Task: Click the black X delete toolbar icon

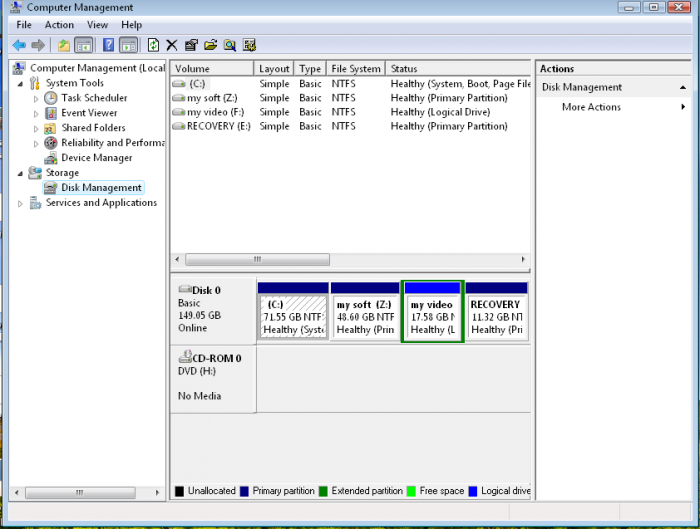Action: (172, 45)
